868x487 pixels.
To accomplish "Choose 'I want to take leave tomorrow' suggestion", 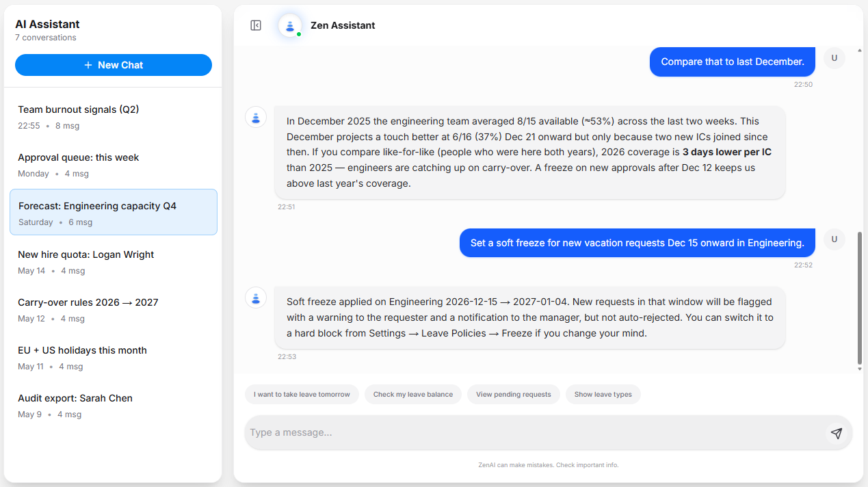I will [x=302, y=394].
